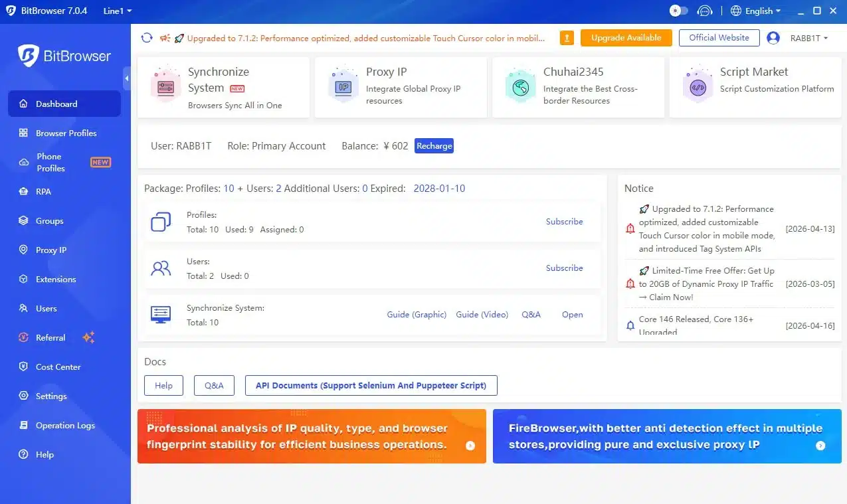Open the RPA section

(x=43, y=191)
